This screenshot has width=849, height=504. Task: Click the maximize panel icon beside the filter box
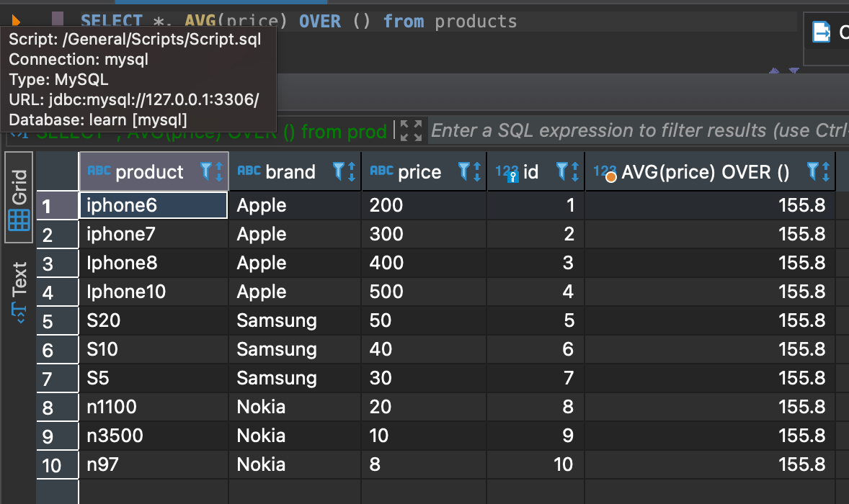click(411, 130)
